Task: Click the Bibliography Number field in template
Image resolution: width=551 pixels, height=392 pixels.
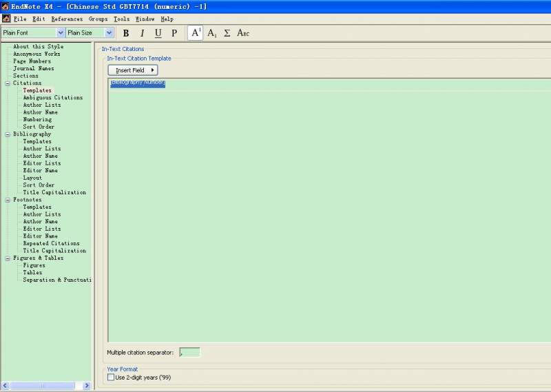Action: [138, 83]
